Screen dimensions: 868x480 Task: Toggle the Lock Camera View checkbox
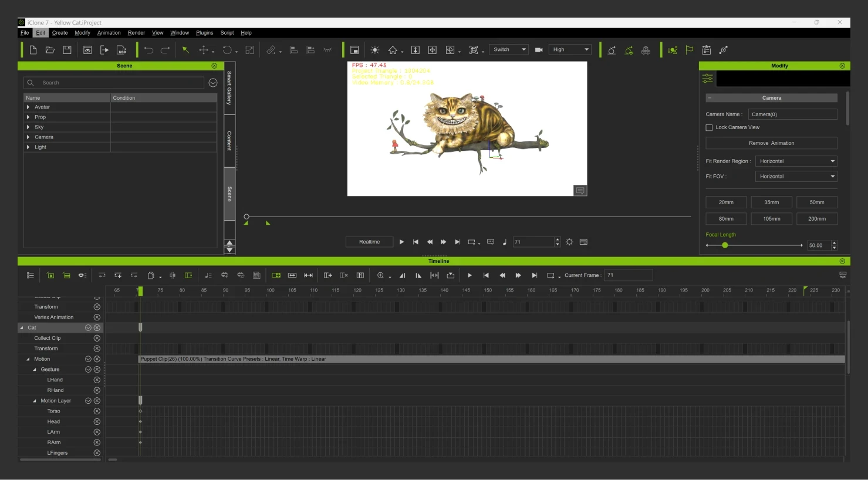(x=709, y=127)
